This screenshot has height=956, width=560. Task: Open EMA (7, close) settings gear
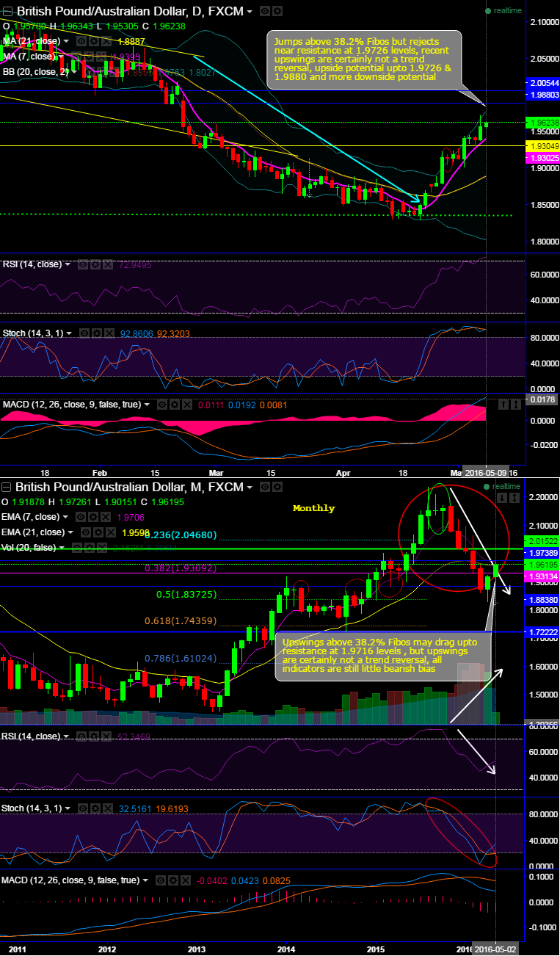[93, 517]
